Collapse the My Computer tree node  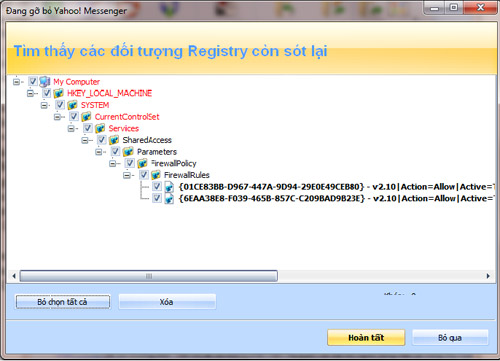16,81
